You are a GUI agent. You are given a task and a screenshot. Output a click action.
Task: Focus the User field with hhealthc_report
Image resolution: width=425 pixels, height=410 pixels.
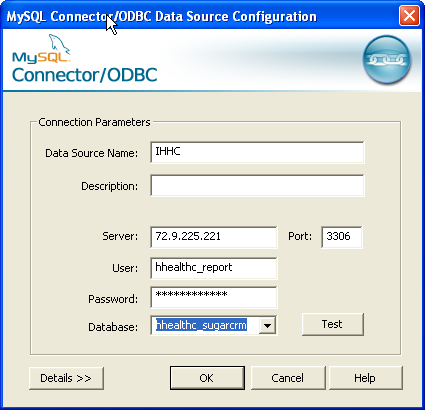(x=213, y=268)
